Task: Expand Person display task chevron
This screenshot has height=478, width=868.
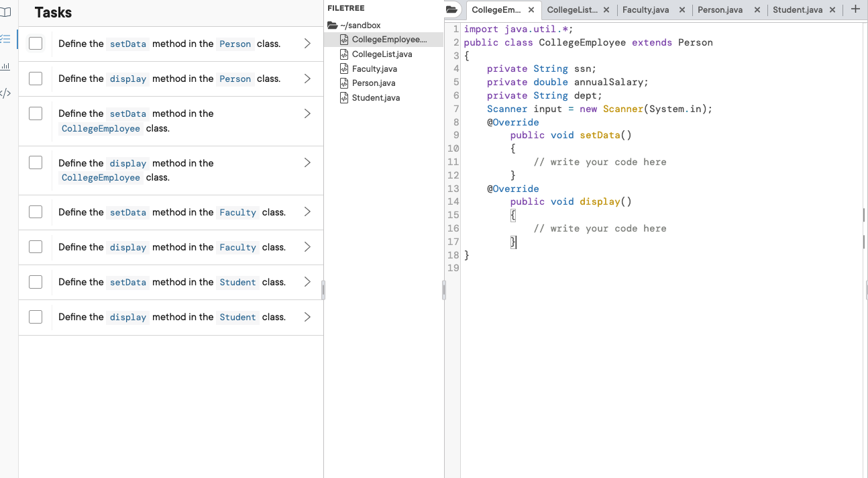Action: pos(307,79)
